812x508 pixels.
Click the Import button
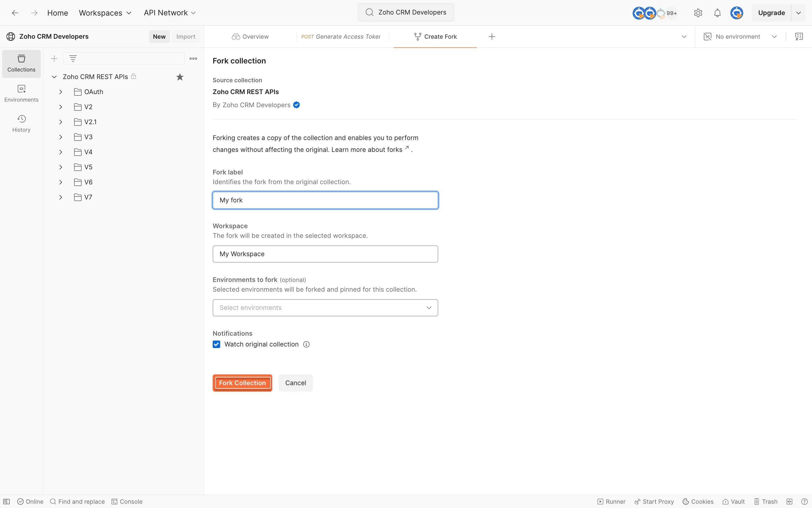(x=186, y=37)
